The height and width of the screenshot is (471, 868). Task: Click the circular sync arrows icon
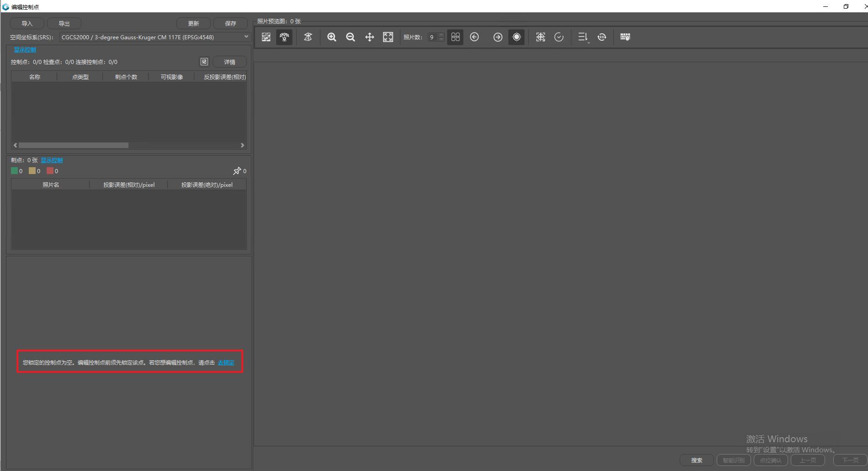click(x=602, y=37)
